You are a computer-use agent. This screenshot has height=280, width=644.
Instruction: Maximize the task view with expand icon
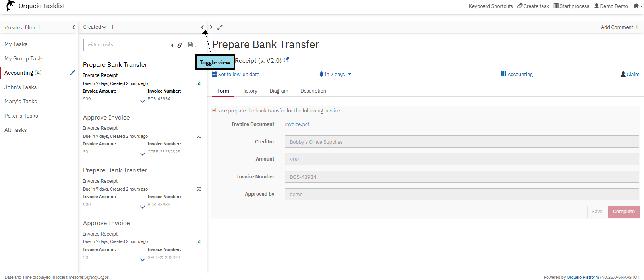pyautogui.click(x=220, y=27)
